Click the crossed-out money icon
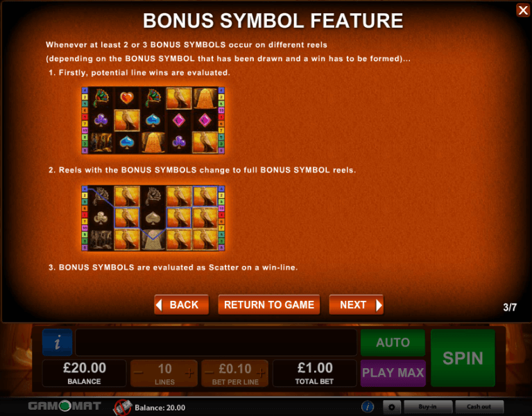The width and height of the screenshot is (532, 416). (123, 407)
